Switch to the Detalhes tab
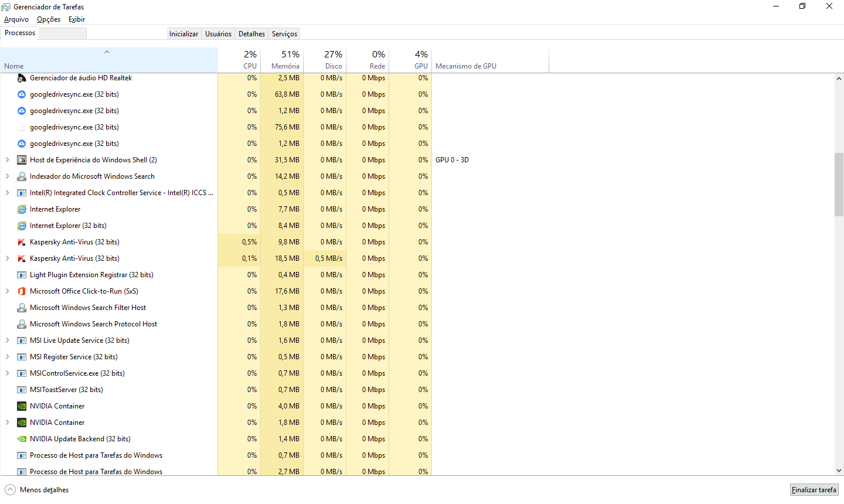 coord(252,34)
